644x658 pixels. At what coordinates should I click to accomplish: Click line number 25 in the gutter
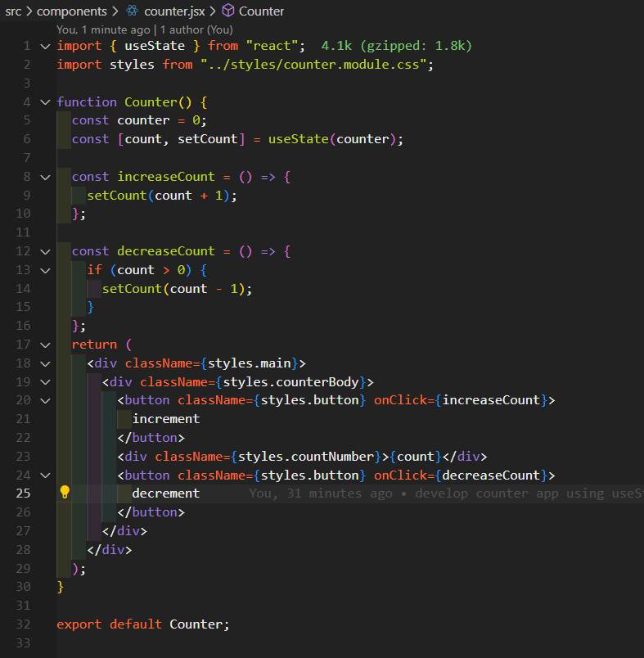pos(23,493)
